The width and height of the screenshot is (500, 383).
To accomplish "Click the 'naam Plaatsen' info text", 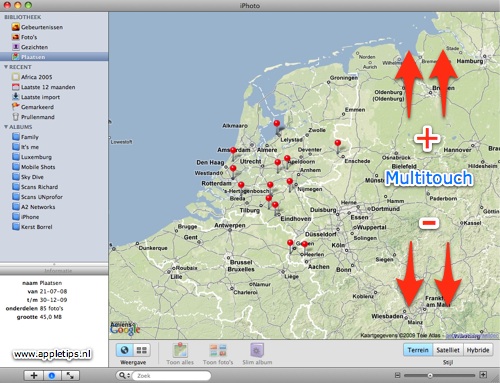I will point(42,283).
